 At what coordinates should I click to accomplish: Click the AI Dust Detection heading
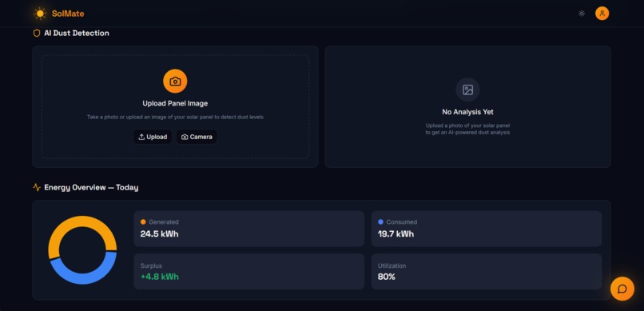click(77, 34)
